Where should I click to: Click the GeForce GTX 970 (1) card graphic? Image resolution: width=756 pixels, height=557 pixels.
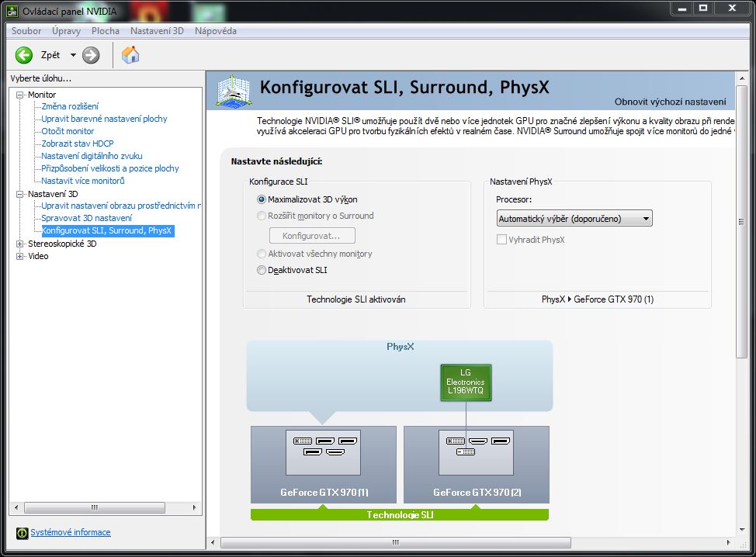pyautogui.click(x=323, y=463)
